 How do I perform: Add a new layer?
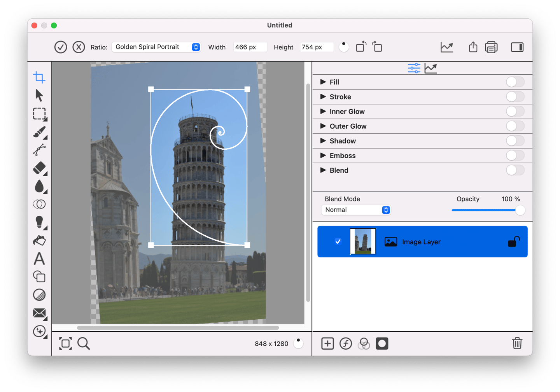[x=327, y=343]
